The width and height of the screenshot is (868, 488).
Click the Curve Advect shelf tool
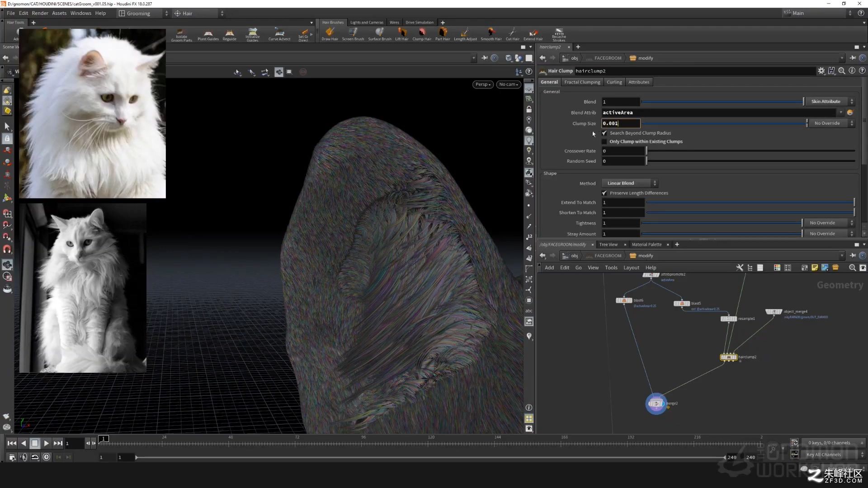[279, 34]
